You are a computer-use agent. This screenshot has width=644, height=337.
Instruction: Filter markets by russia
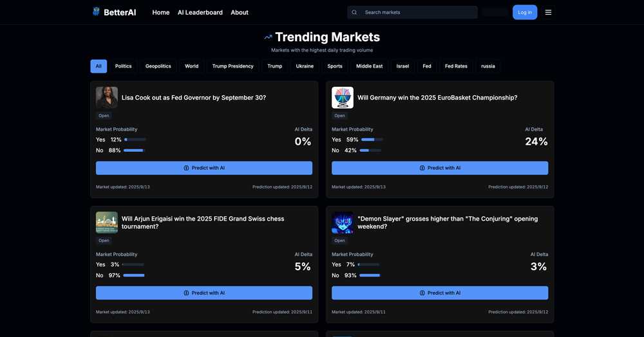pos(488,66)
